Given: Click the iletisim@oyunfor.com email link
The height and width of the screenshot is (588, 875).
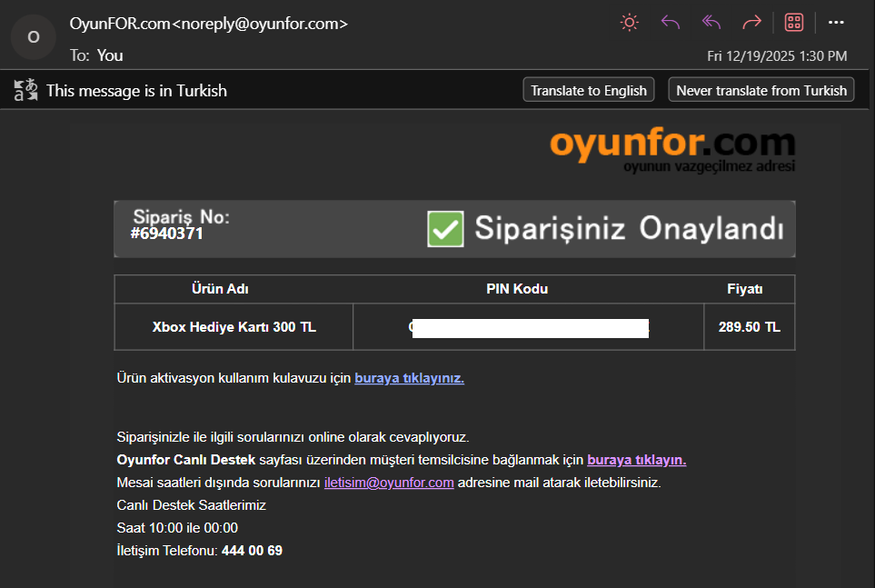Looking at the screenshot, I should (389, 483).
